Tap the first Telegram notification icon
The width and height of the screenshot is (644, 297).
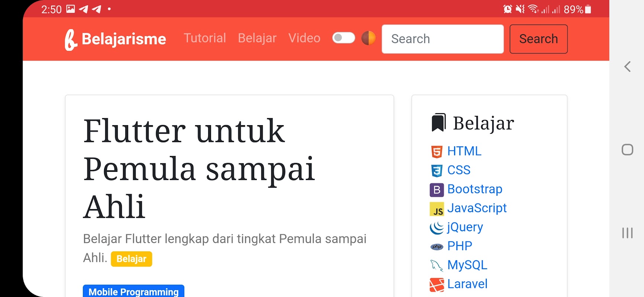click(x=84, y=9)
